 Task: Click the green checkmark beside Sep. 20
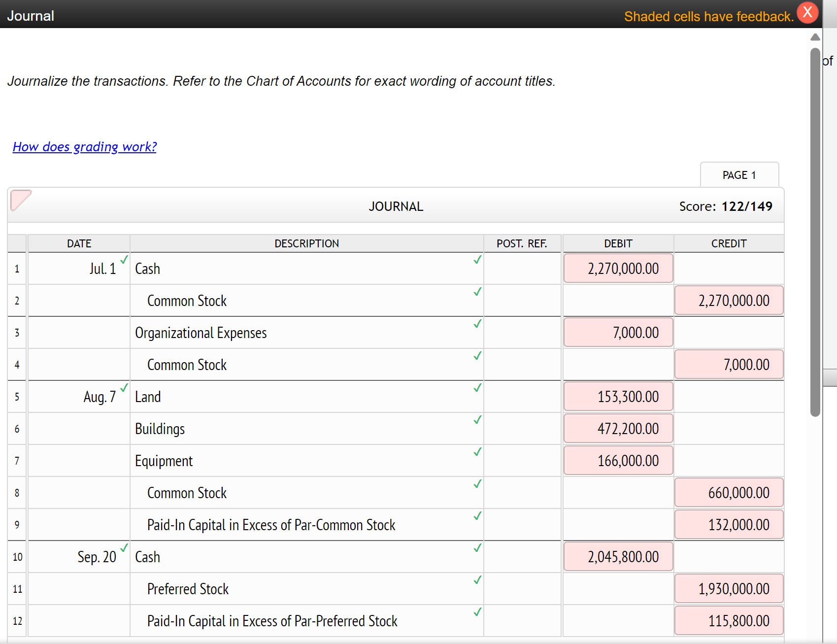point(124,547)
